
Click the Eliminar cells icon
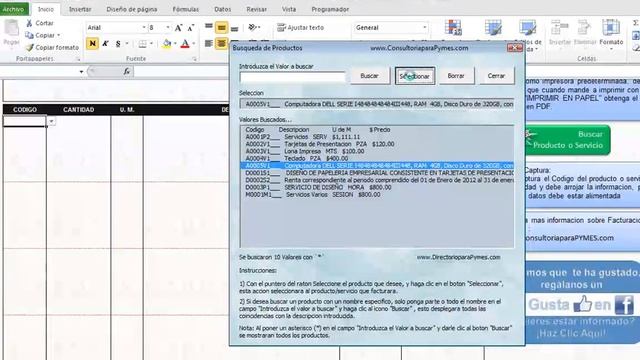pyautogui.click(x=584, y=28)
